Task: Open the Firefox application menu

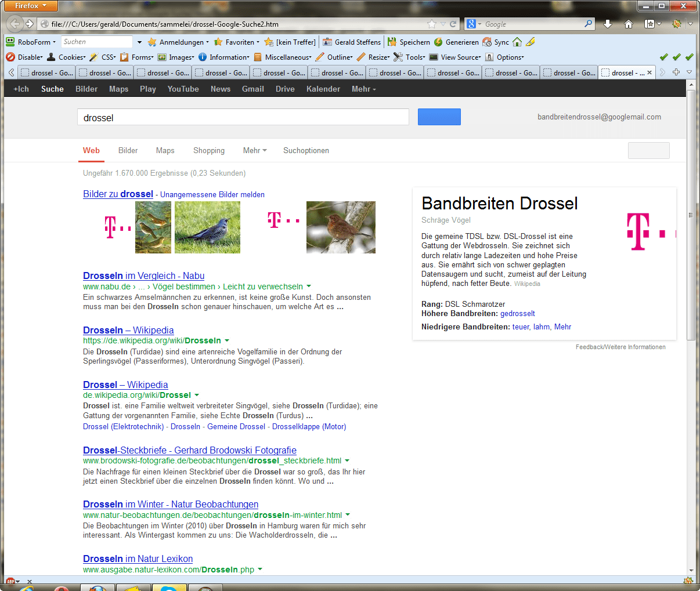Action: coord(32,6)
